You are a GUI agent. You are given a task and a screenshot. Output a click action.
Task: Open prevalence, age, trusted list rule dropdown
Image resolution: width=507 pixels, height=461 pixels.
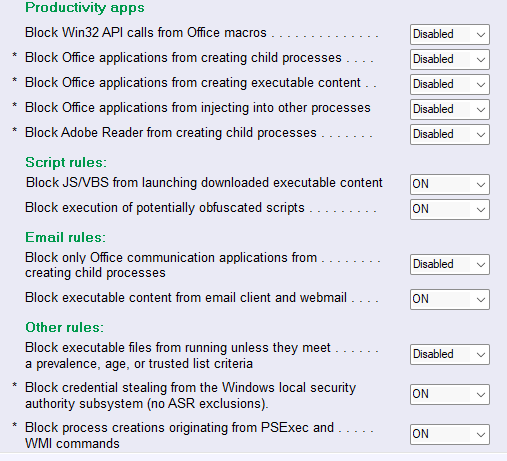click(x=450, y=354)
